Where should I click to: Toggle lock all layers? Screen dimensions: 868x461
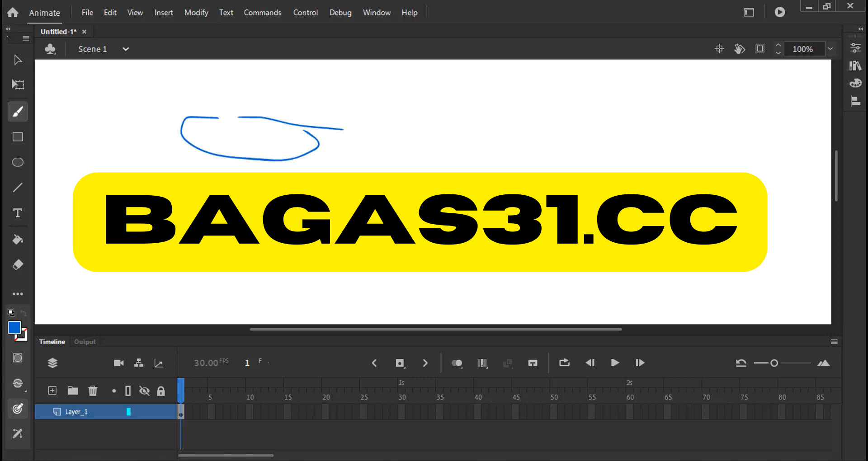pos(161,391)
